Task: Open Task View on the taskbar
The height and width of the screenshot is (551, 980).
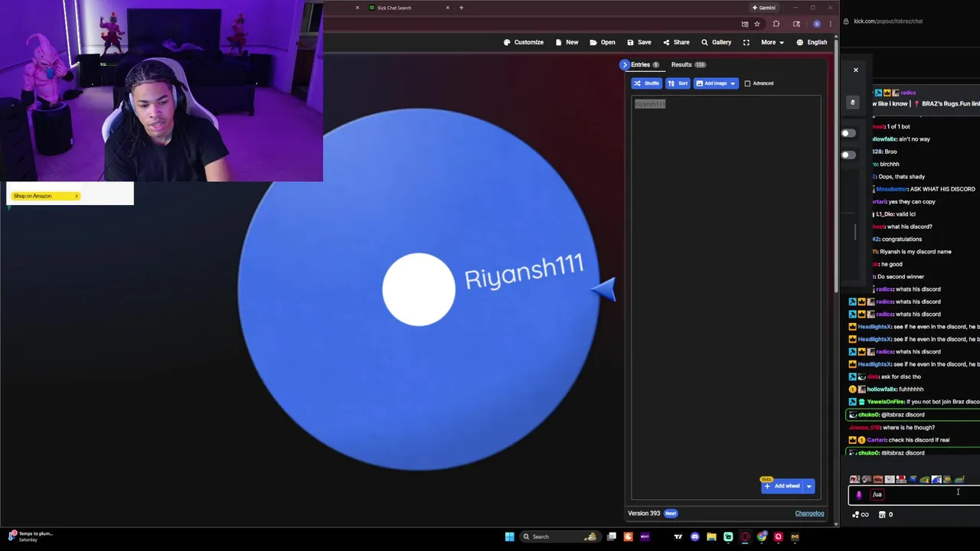Action: click(x=612, y=536)
